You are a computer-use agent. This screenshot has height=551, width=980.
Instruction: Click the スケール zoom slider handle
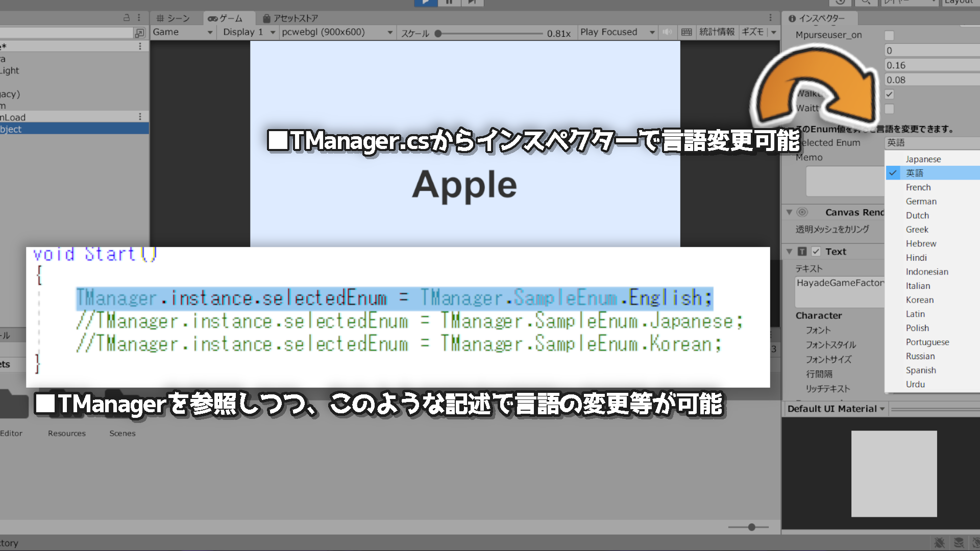click(x=438, y=34)
